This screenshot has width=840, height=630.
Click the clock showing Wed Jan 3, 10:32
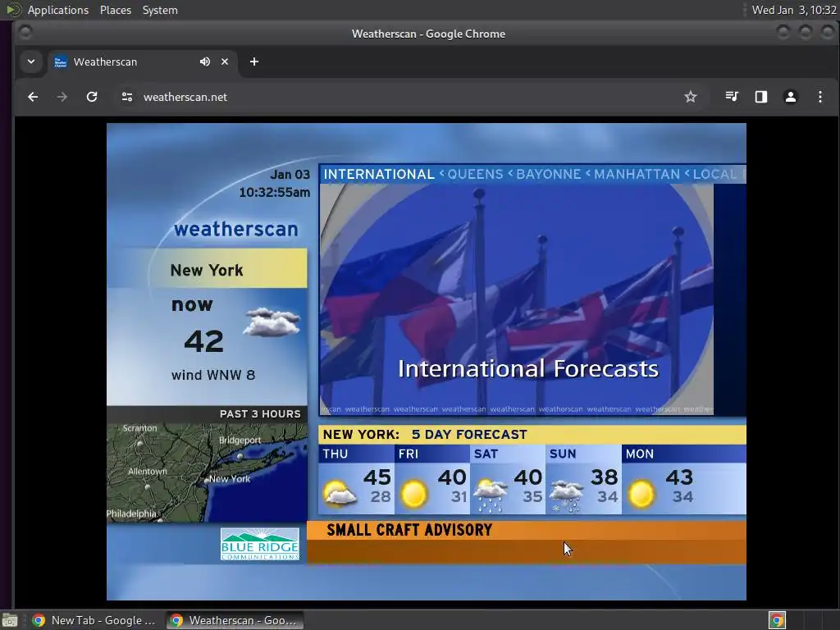[794, 10]
